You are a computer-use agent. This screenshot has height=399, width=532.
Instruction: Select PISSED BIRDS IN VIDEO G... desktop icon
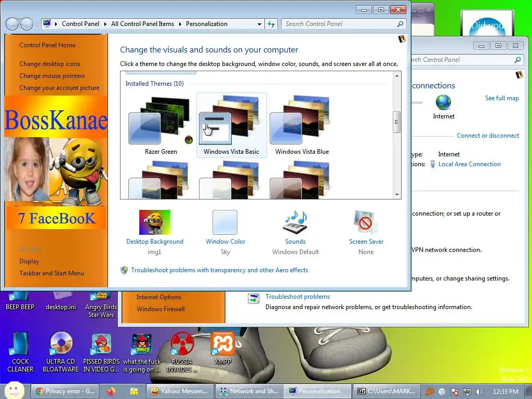(101, 352)
